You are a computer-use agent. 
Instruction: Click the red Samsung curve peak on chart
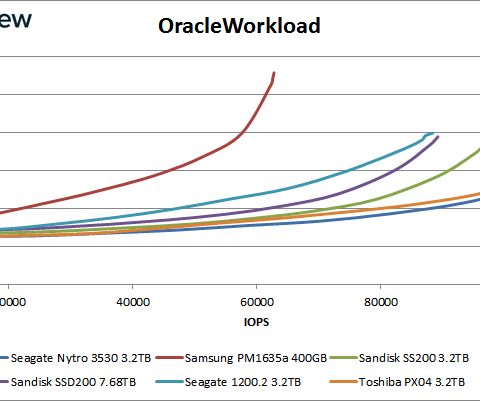click(274, 73)
